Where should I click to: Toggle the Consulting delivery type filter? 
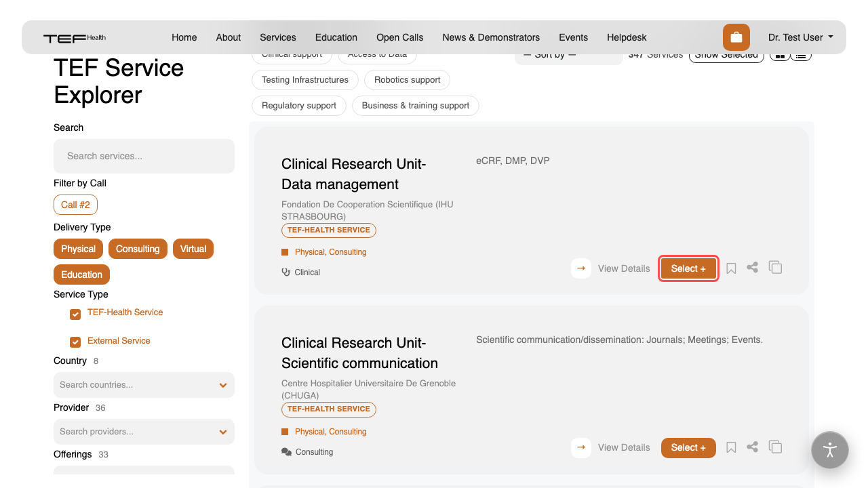point(138,249)
